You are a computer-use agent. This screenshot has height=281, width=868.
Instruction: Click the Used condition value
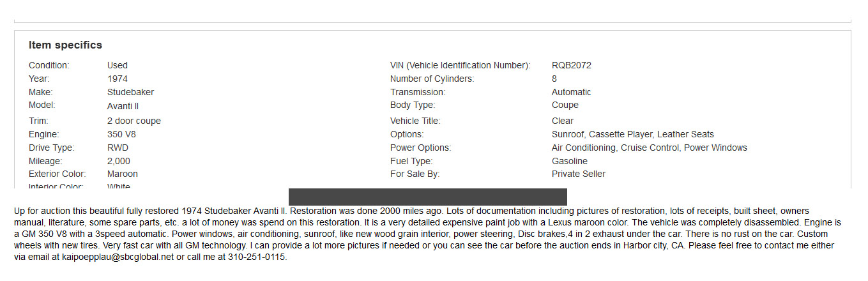pos(118,65)
